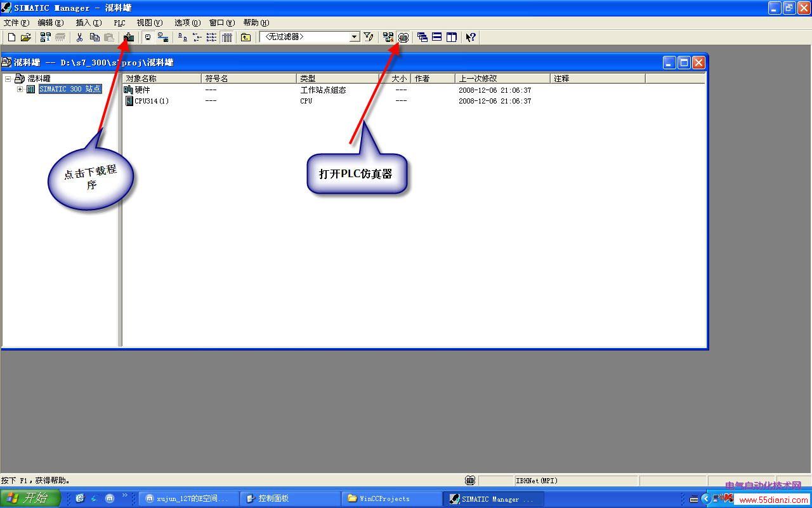Expand the SIMATIC 300 站点 node
Viewport: 812px width, 508px height.
point(20,90)
